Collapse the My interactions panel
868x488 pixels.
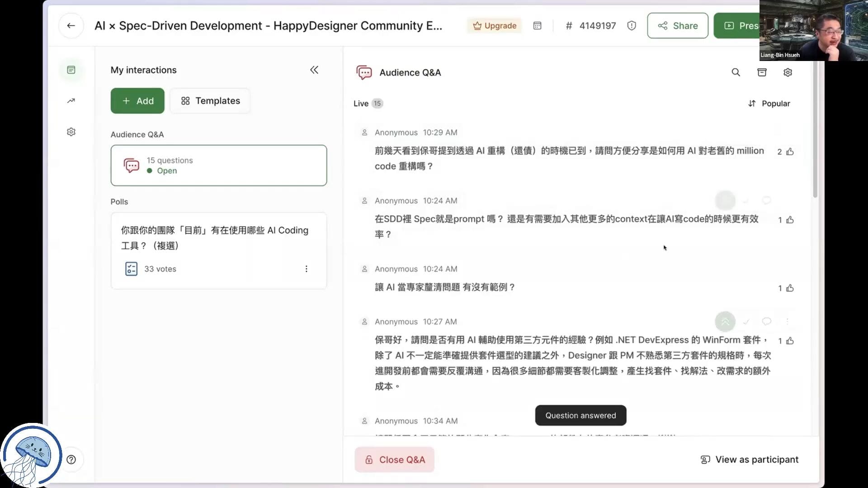pos(314,70)
